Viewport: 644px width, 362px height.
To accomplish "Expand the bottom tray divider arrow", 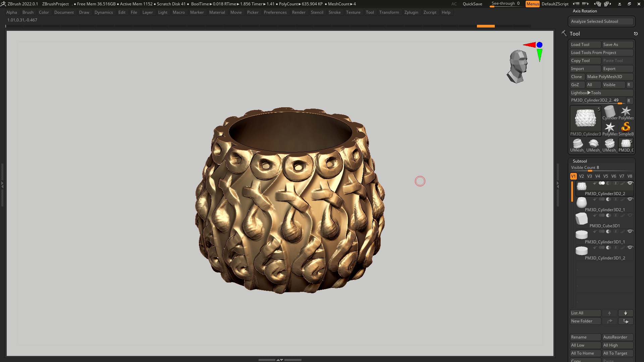I will click(280, 360).
